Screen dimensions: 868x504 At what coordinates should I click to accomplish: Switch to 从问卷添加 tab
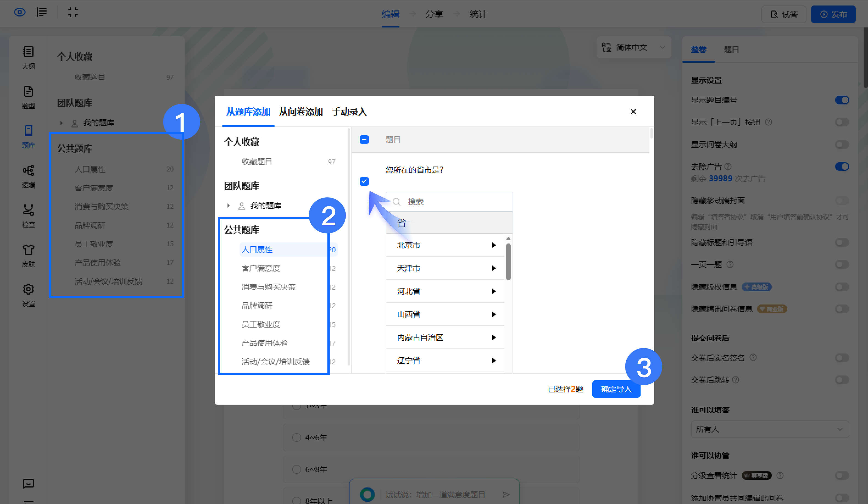(x=301, y=112)
